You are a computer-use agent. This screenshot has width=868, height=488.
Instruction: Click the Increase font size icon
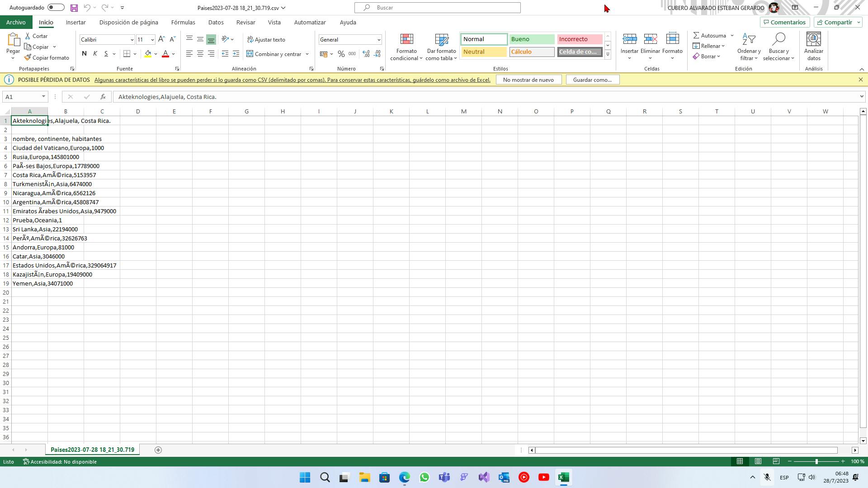tap(161, 39)
